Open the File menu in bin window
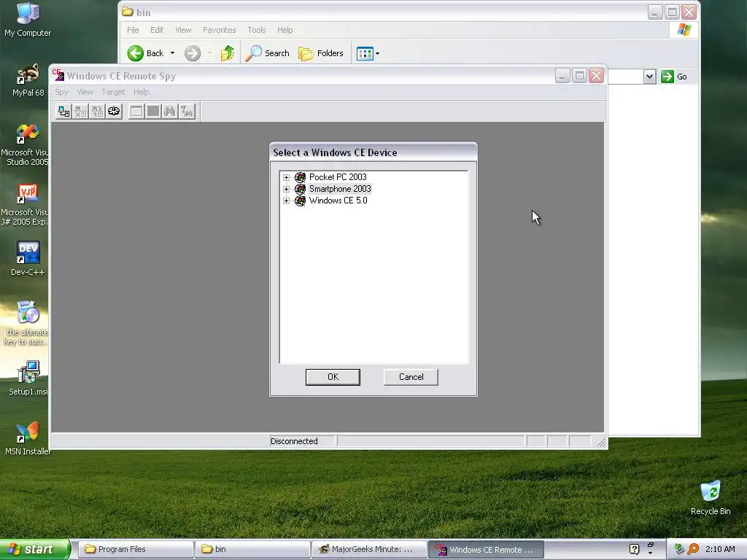 click(133, 30)
